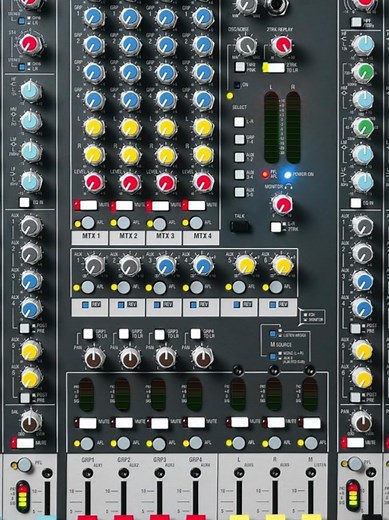The width and height of the screenshot is (389, 520).
Task: Toggle the REV switch under AUX 6
Action: [x=273, y=304]
